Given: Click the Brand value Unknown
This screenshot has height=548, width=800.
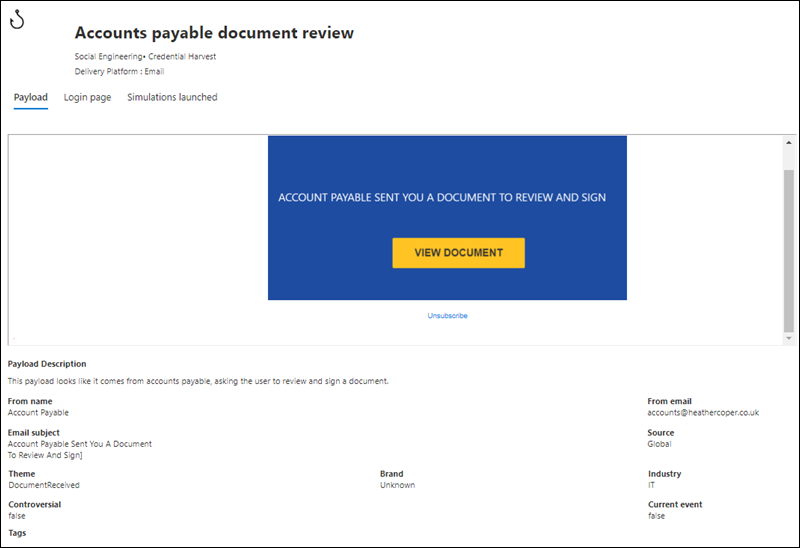Looking at the screenshot, I should tap(397, 485).
